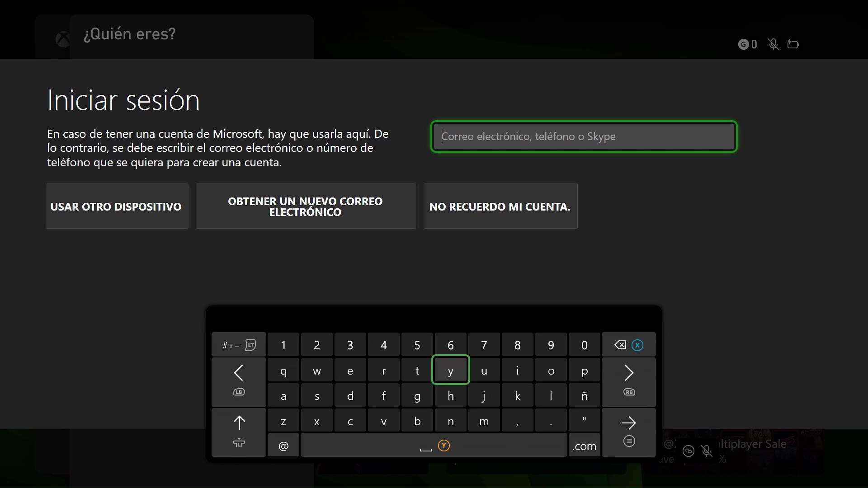Tap the number 0 key
Viewport: 868px width, 488px height.
pos(585,345)
